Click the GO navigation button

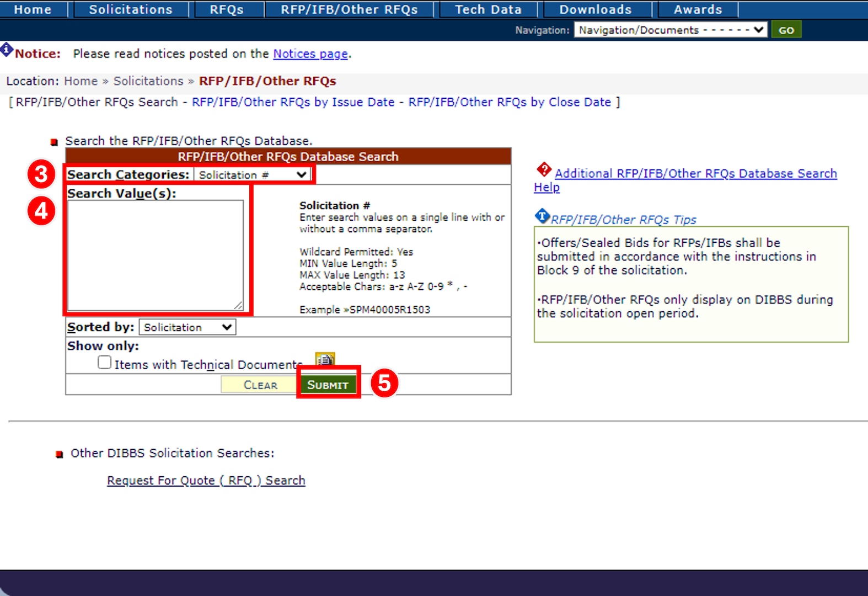point(786,30)
